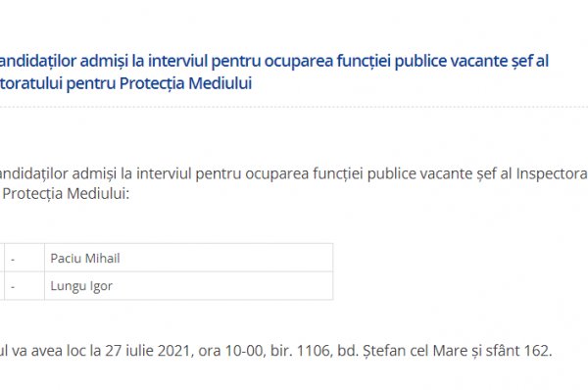Viewport: 588px width, 390px height.
Task: Click the dash cell in Paciu Mihail's row
Action: point(24,258)
